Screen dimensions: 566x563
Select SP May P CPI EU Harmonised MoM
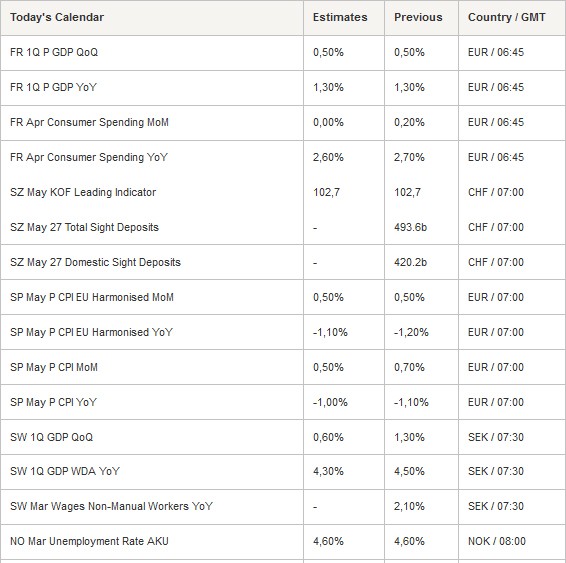pos(92,297)
